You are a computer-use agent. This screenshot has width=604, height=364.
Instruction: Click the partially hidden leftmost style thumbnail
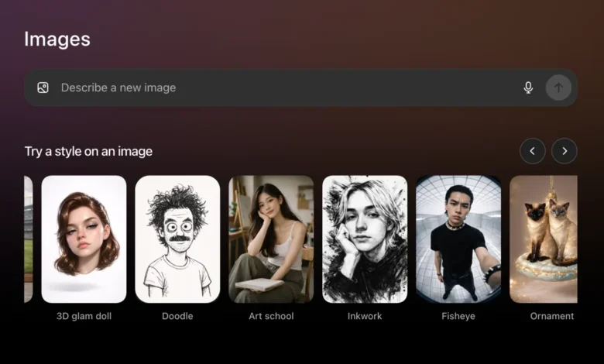click(x=28, y=239)
